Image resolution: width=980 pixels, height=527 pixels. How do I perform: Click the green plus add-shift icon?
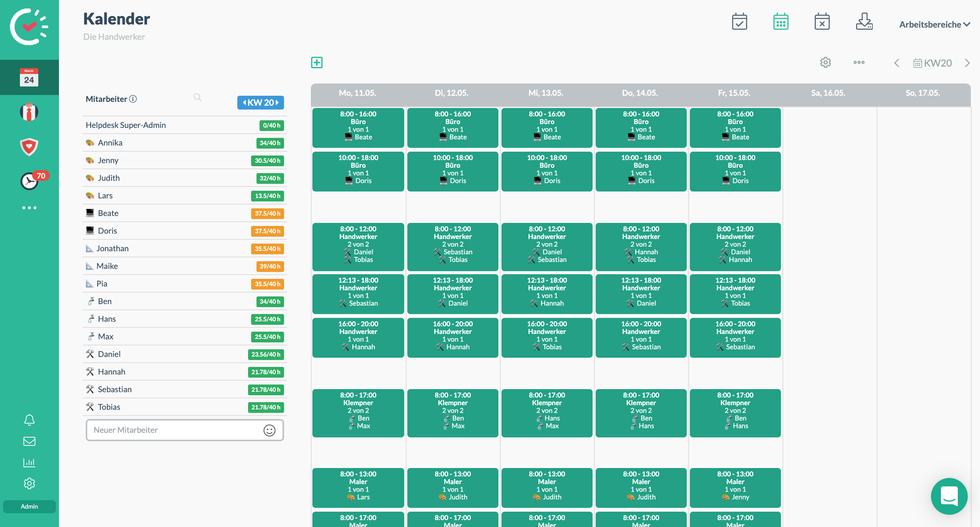coord(317,62)
